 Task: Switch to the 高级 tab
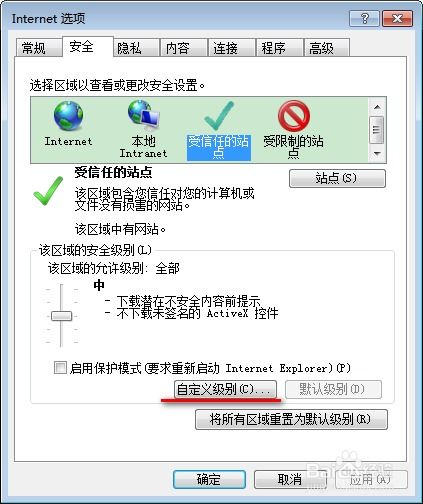321,48
